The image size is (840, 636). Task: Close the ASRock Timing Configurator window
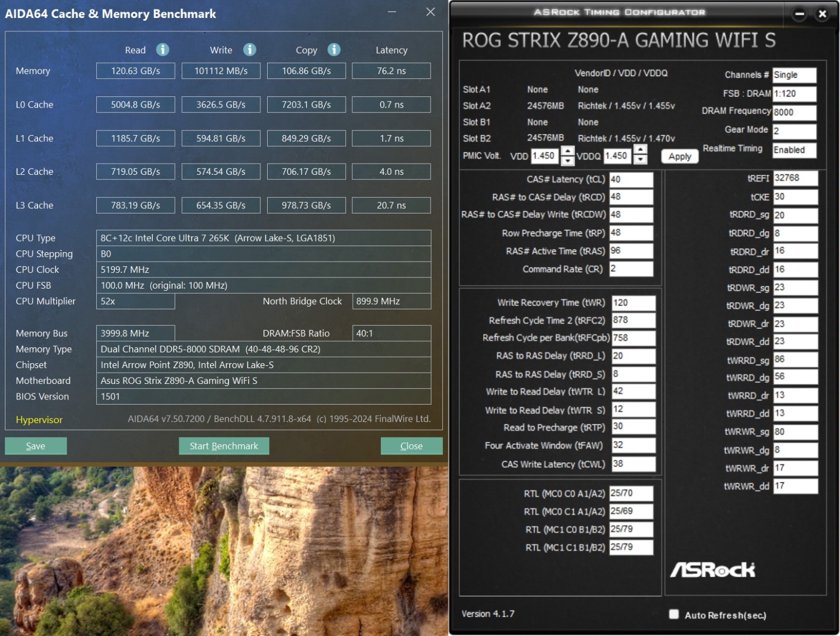(x=822, y=14)
